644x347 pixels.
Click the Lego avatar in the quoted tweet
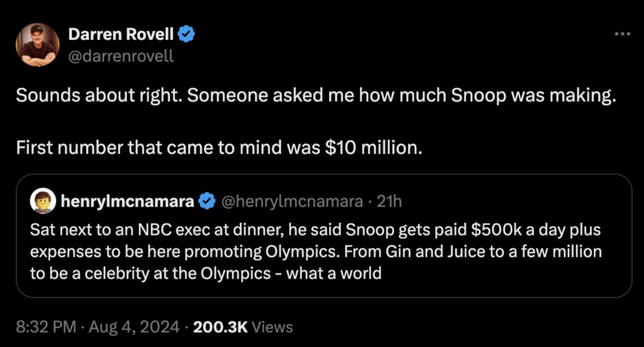[43, 202]
